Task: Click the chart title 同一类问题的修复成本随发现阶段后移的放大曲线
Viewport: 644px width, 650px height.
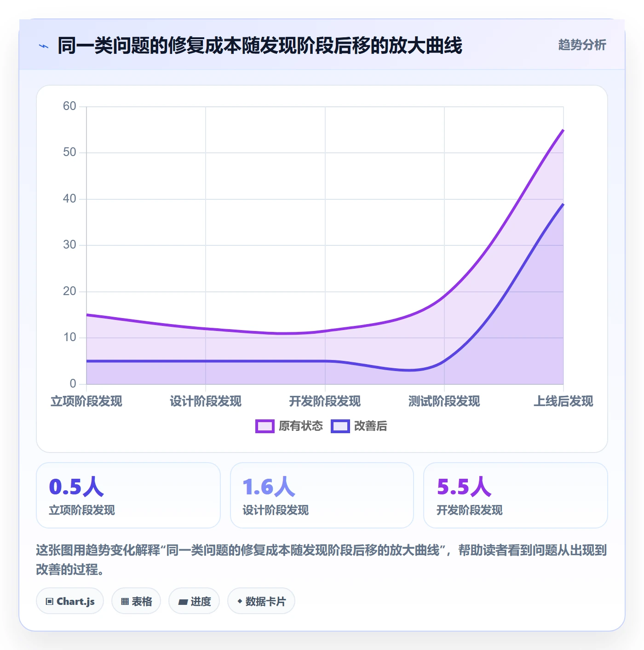Action: [260, 46]
